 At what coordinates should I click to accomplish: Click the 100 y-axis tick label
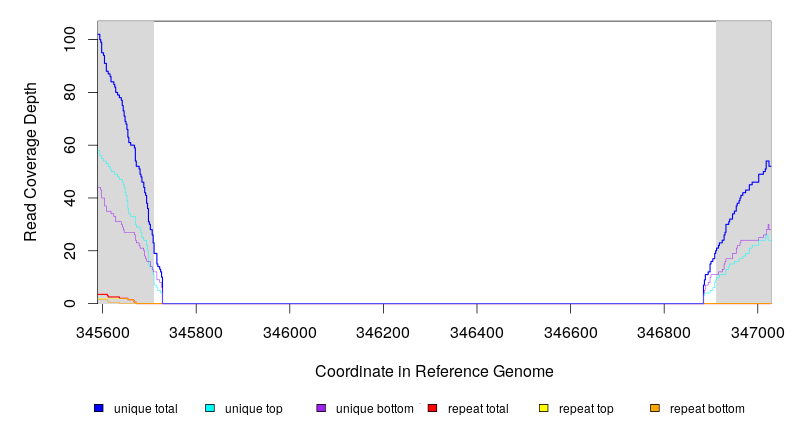69,40
